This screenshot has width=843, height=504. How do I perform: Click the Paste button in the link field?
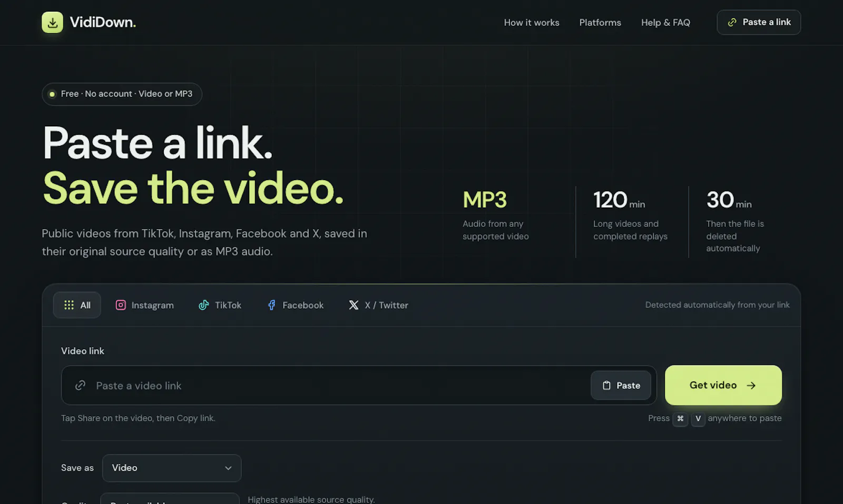tap(621, 386)
